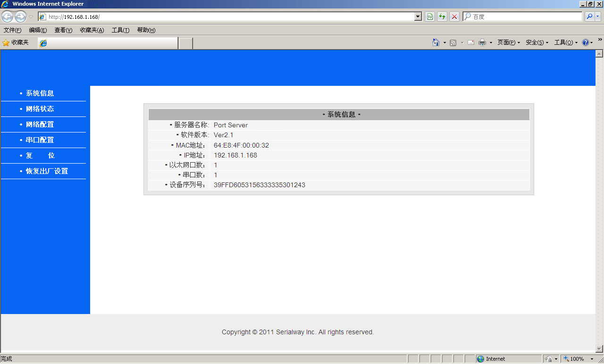Click the 系统信息 table header

tap(339, 115)
